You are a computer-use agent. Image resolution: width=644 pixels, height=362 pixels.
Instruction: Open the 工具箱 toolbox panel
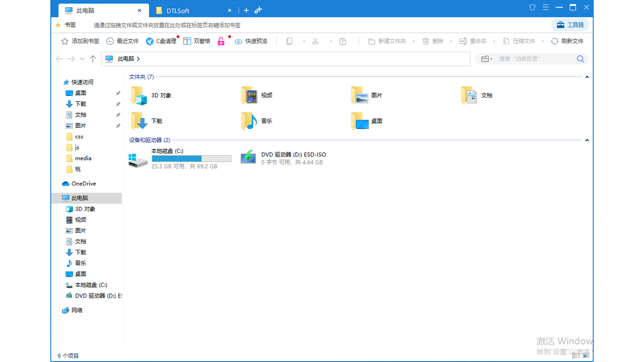[570, 25]
